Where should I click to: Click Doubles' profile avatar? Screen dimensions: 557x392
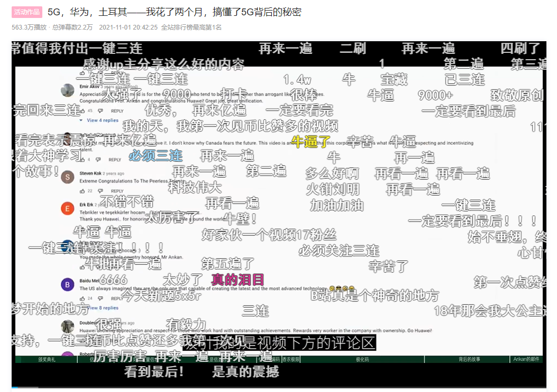(68, 326)
